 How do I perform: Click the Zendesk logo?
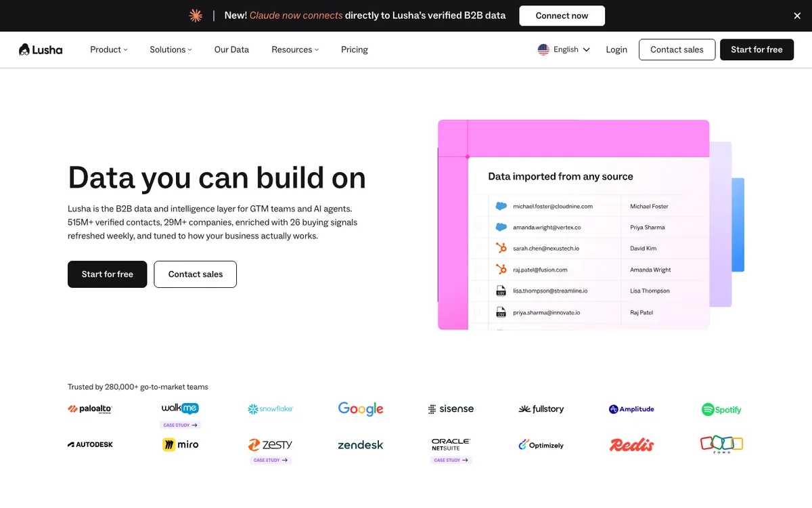click(x=361, y=445)
